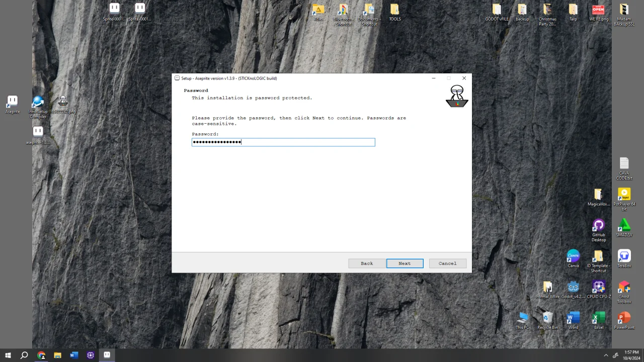The image size is (644, 362).
Task: Select the Christmas Party folder icon
Action: pos(547,15)
